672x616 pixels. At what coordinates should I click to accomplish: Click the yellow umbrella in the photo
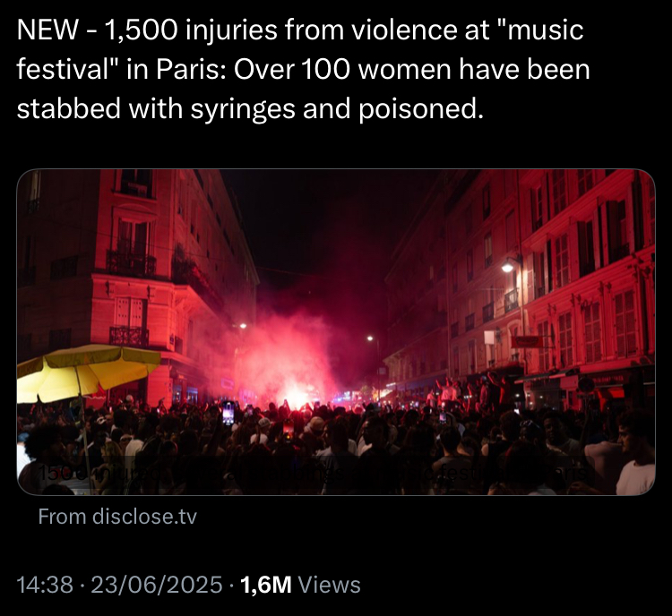point(86,372)
